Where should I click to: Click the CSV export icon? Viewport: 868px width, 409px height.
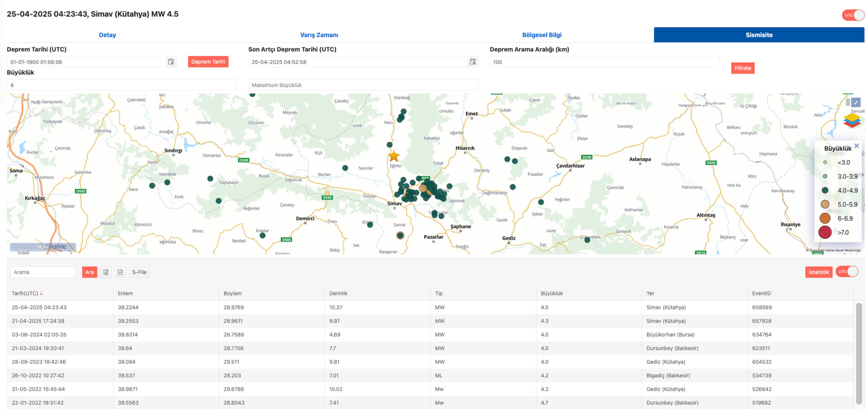point(120,272)
